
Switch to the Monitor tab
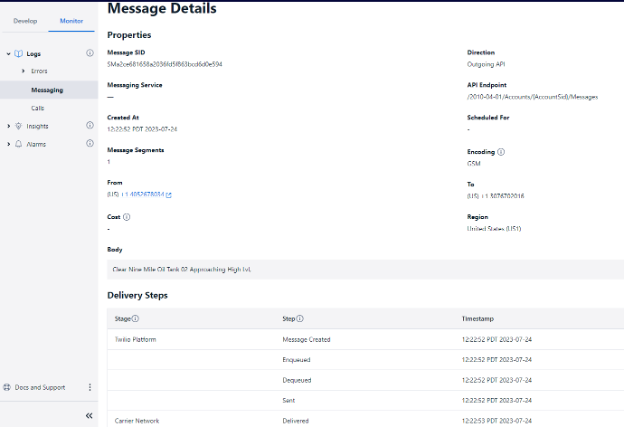(71, 21)
